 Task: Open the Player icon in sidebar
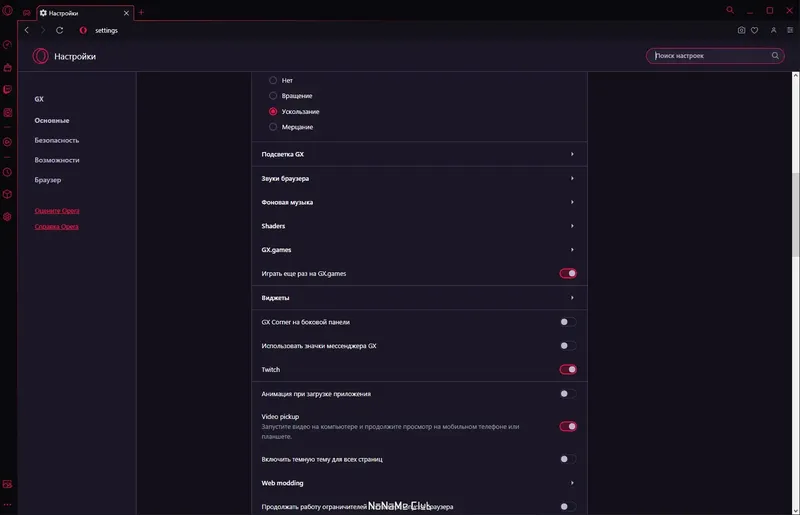click(7, 142)
